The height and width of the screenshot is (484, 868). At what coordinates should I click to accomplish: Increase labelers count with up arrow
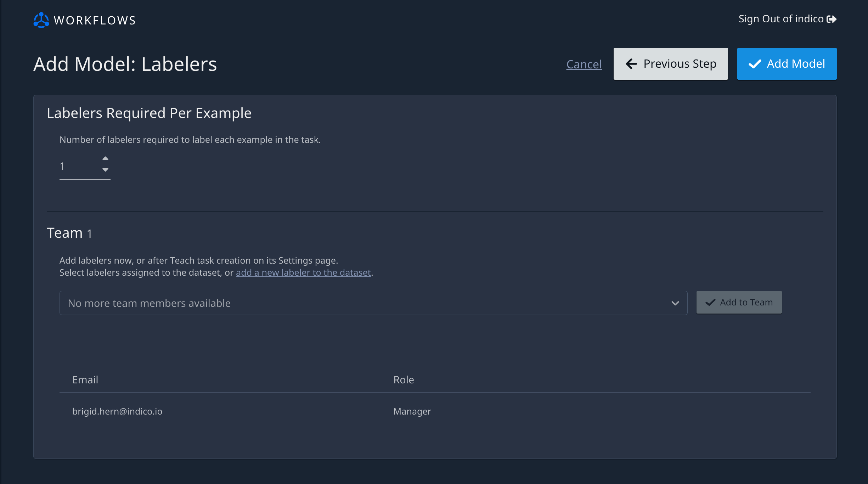point(105,158)
